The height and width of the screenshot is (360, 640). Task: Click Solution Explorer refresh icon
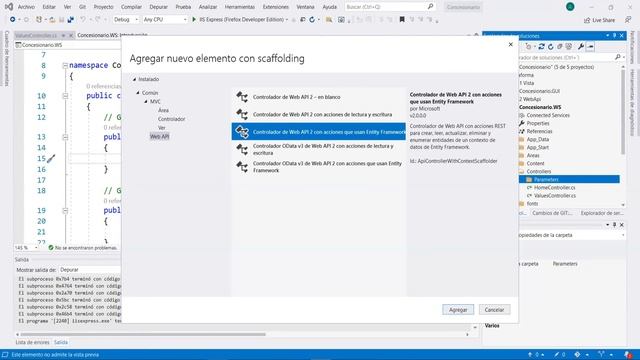(x=551, y=47)
